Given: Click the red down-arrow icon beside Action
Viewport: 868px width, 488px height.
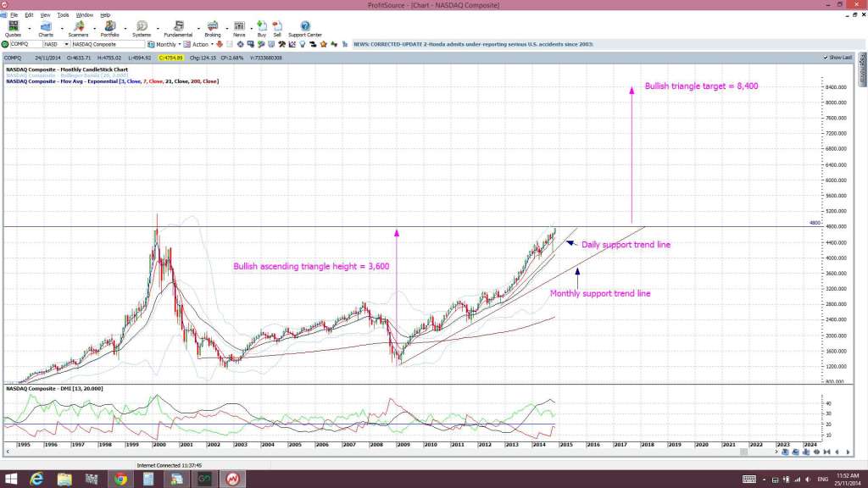Looking at the screenshot, I should (x=220, y=44).
